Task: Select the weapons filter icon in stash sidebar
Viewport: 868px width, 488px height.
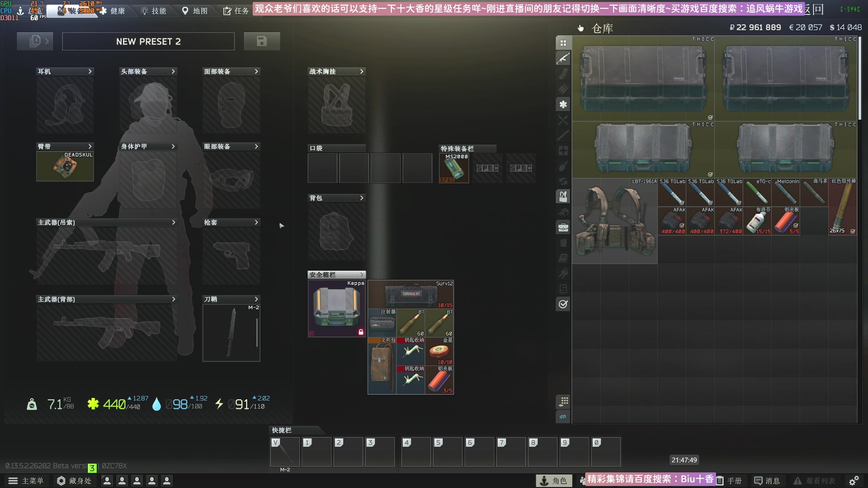Action: 563,58
